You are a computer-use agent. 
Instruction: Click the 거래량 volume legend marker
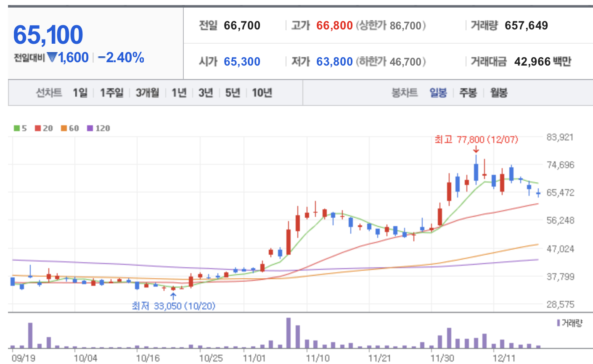[x=569, y=323]
